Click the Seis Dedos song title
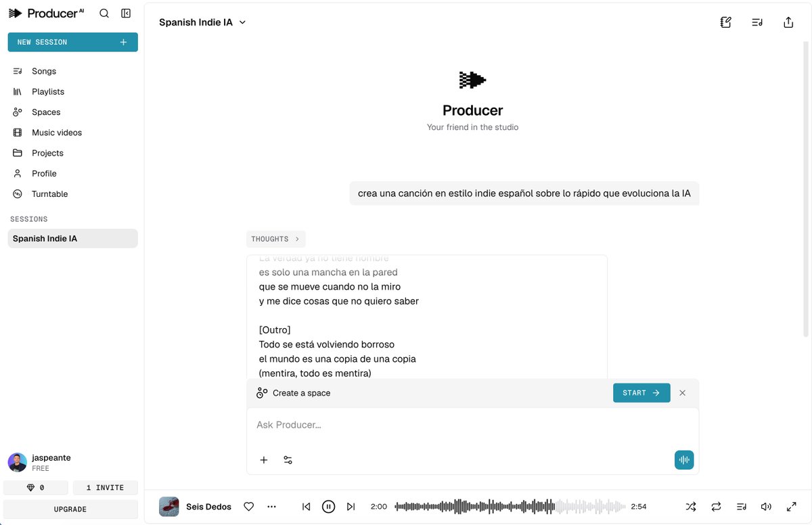This screenshot has height=525, width=812. tap(208, 507)
